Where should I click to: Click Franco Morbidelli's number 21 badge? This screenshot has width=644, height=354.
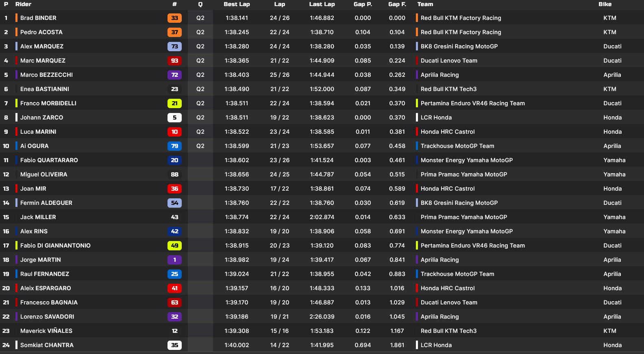click(174, 103)
